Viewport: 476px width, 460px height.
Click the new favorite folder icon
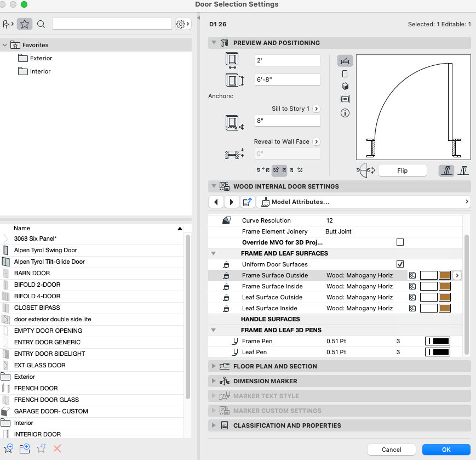24,448
